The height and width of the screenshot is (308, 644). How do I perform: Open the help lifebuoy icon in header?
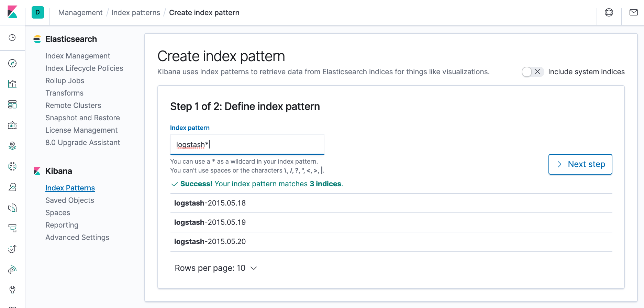609,12
